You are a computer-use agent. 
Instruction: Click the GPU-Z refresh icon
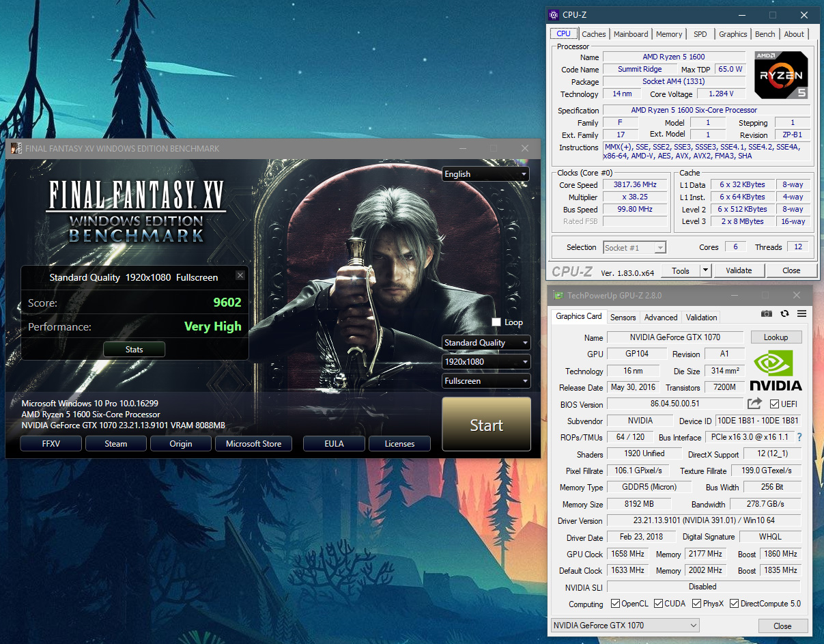(x=784, y=313)
